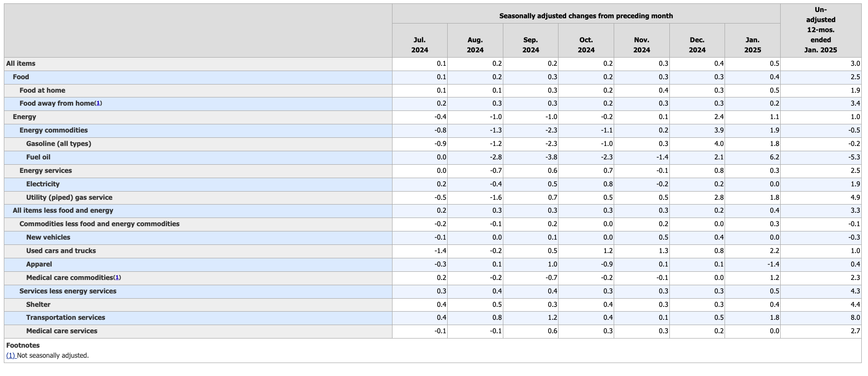This screenshot has height=376, width=868.
Task: Select the Transportation services row label
Action: 66,317
